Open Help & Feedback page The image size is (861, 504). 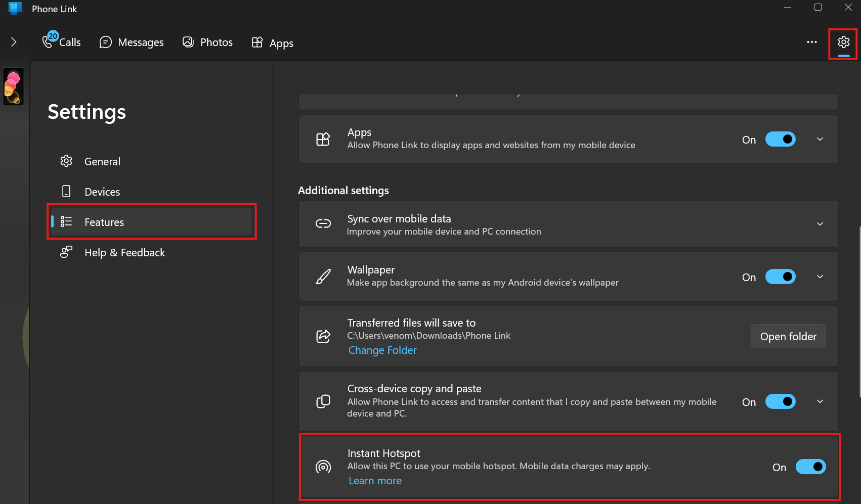[x=152, y=252]
